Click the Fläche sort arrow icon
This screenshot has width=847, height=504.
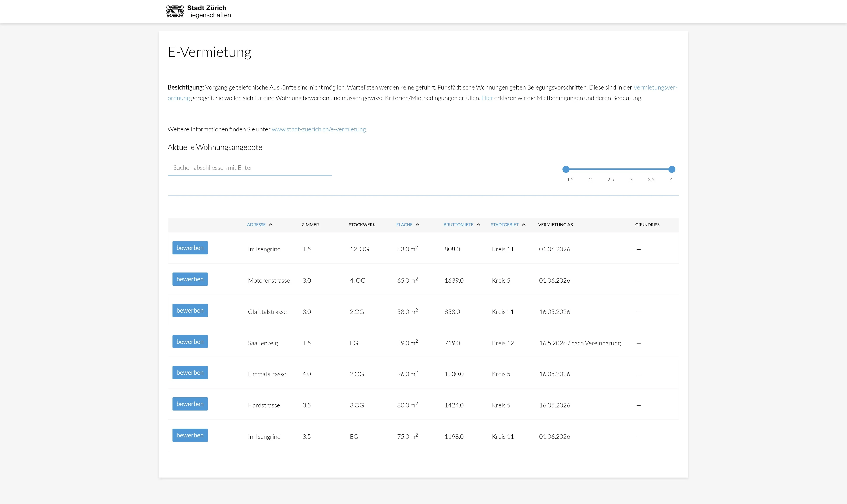coord(418,225)
